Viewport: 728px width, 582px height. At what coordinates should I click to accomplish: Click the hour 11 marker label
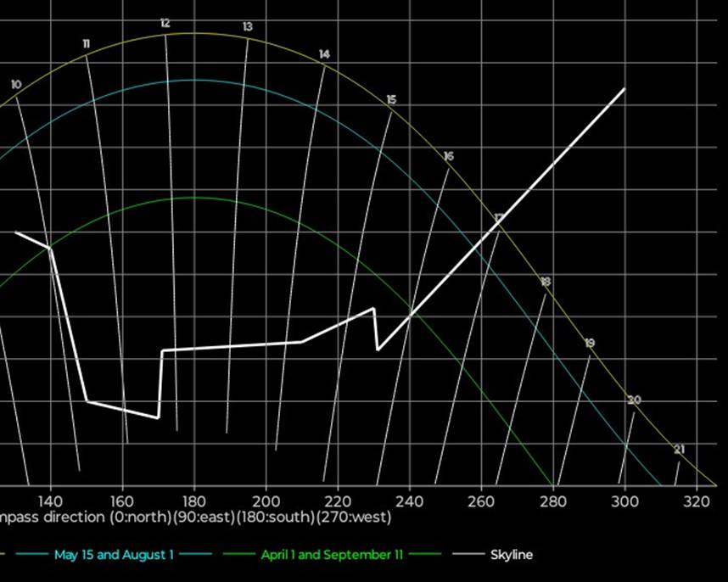87,43
